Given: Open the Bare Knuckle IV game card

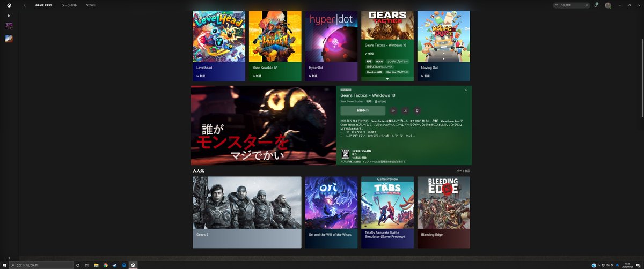Looking at the screenshot, I should click(275, 46).
